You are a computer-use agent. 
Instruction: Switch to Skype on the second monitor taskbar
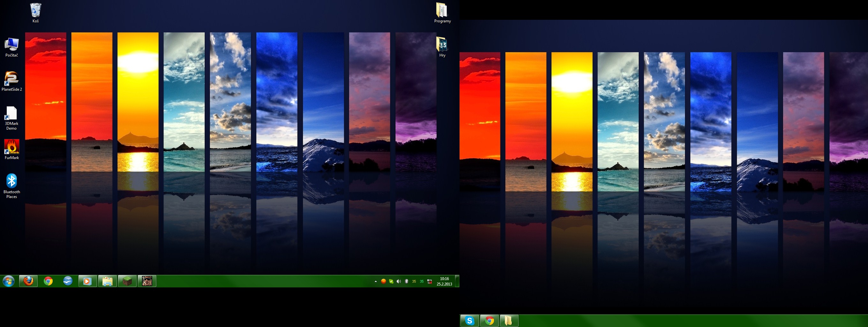469,321
